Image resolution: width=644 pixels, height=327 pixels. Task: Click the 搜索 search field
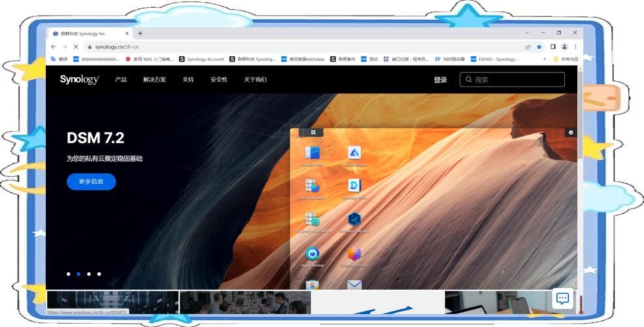pos(512,80)
